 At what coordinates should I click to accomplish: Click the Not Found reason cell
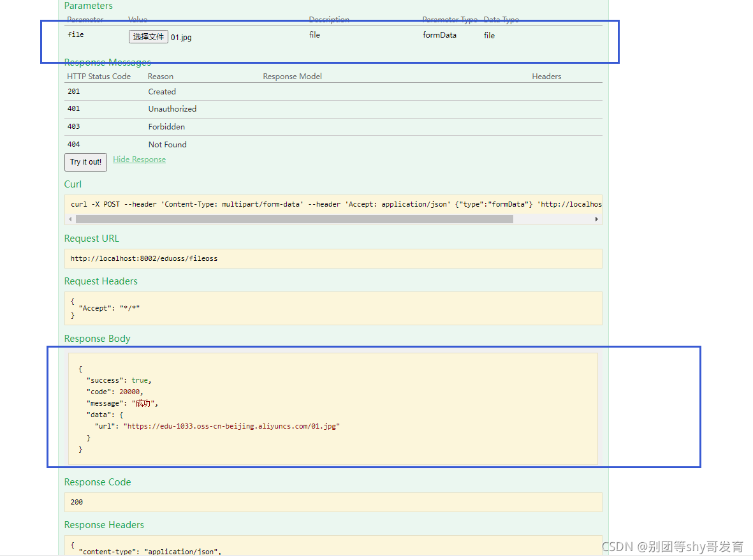(x=167, y=145)
